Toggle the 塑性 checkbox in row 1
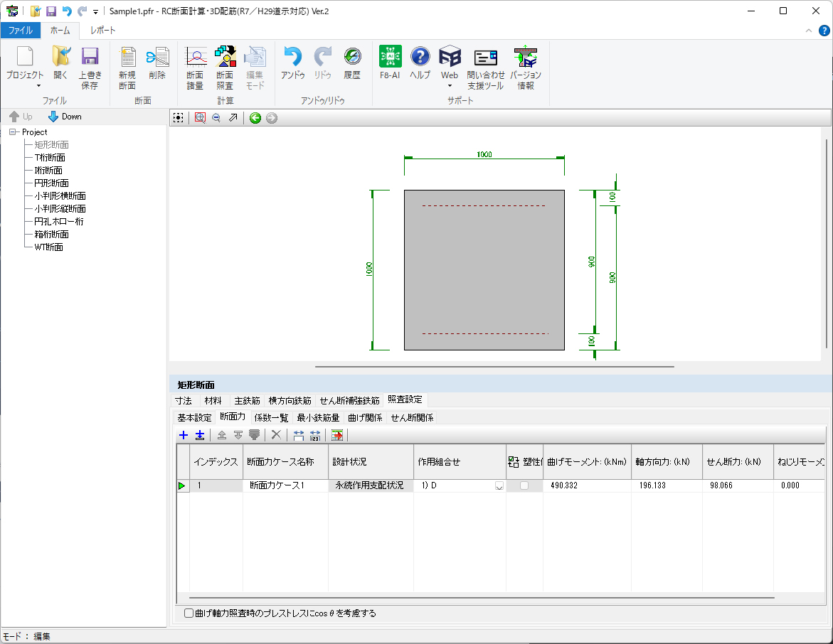 tap(524, 485)
